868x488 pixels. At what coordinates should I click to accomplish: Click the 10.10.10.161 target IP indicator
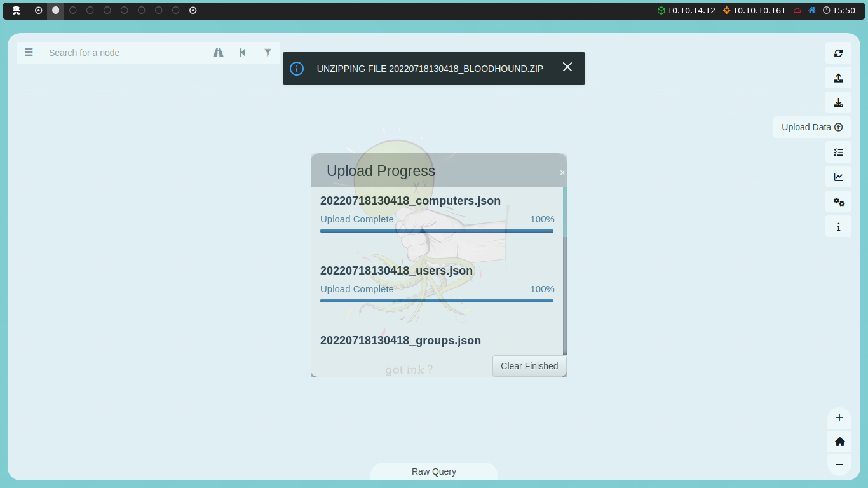coord(754,10)
